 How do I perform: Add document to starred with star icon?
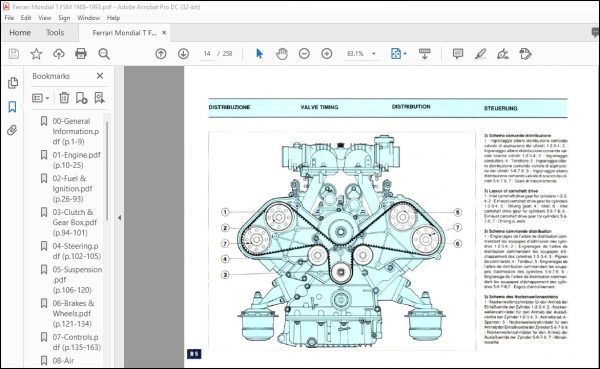click(36, 54)
